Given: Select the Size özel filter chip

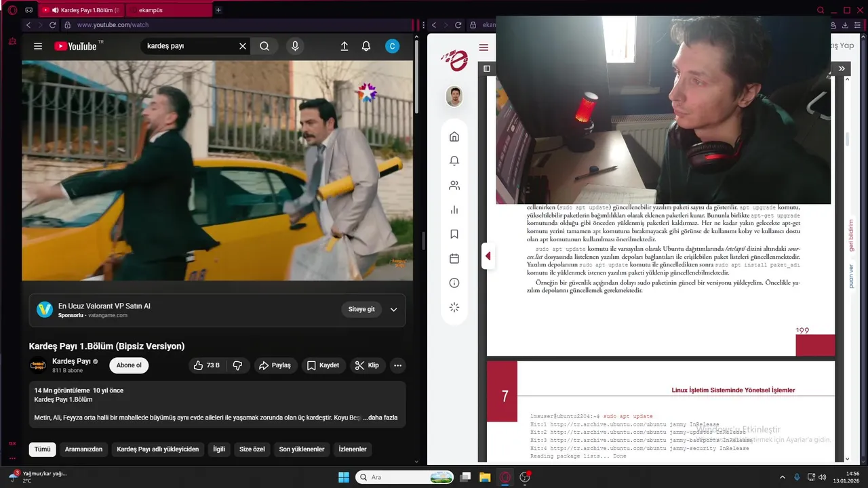Looking at the screenshot, I should point(252,449).
